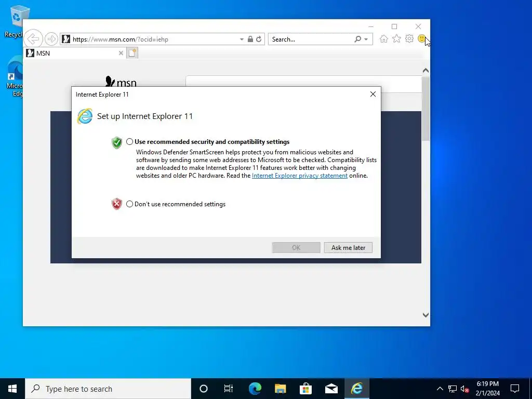Click the Ask me later button
The width and height of the screenshot is (532, 399).
pyautogui.click(x=348, y=248)
